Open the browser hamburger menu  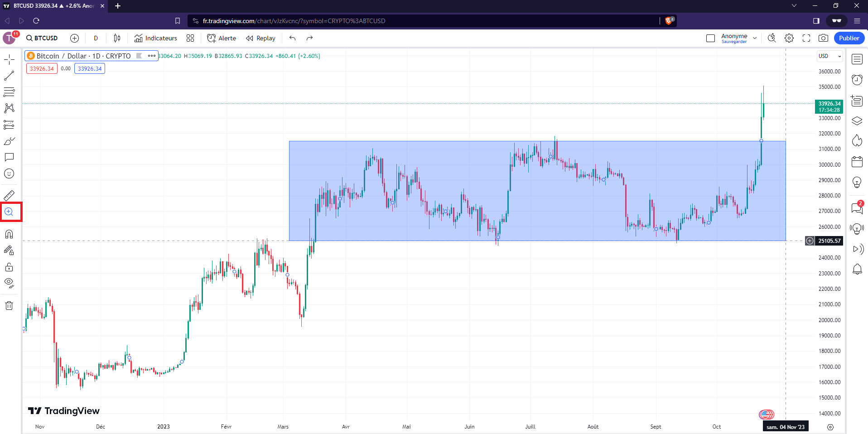pos(857,21)
